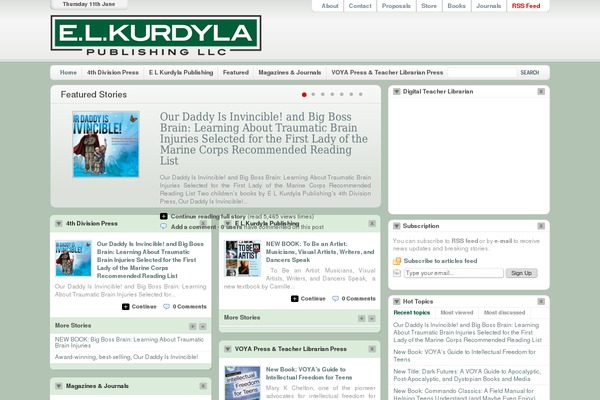The height and width of the screenshot is (400, 600).
Task: Open E L Kurdyla Publishing in navigation bar
Action: point(181,73)
